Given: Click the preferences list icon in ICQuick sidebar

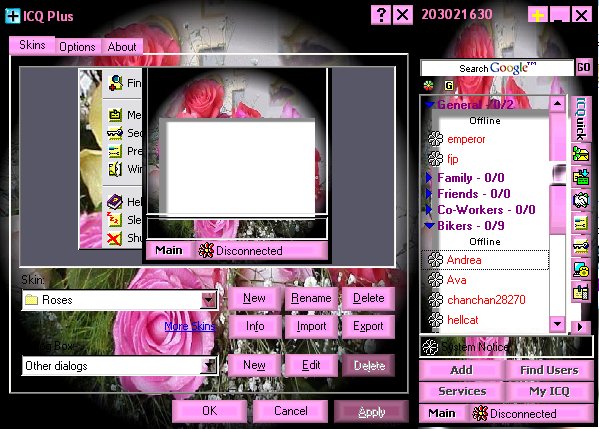Looking at the screenshot, I should [581, 223].
